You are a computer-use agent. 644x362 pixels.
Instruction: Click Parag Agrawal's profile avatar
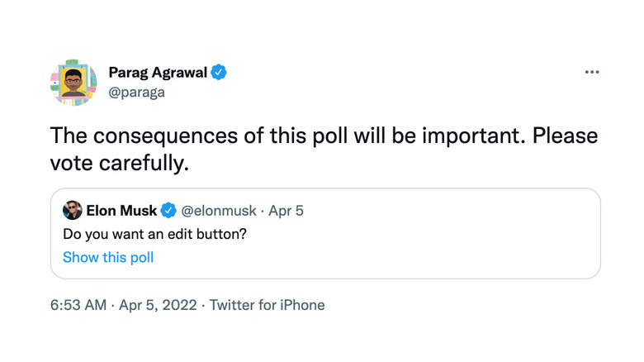(73, 83)
